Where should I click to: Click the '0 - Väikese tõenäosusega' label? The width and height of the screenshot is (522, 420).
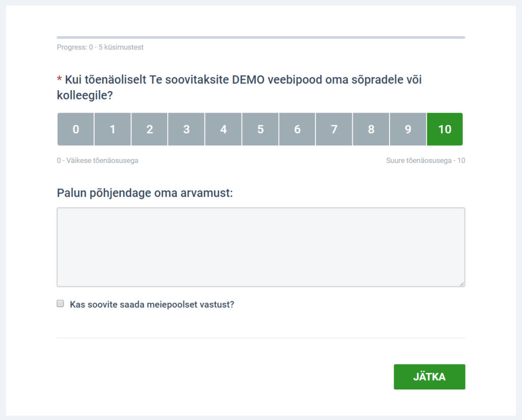97,161
